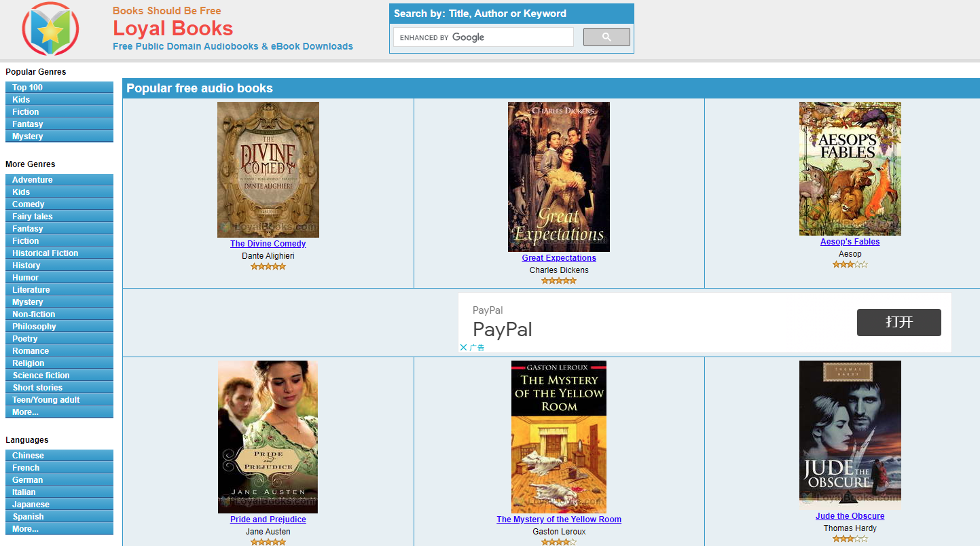Open Fantasy under More Genres
Image resolution: width=980 pixels, height=546 pixels.
coord(59,229)
